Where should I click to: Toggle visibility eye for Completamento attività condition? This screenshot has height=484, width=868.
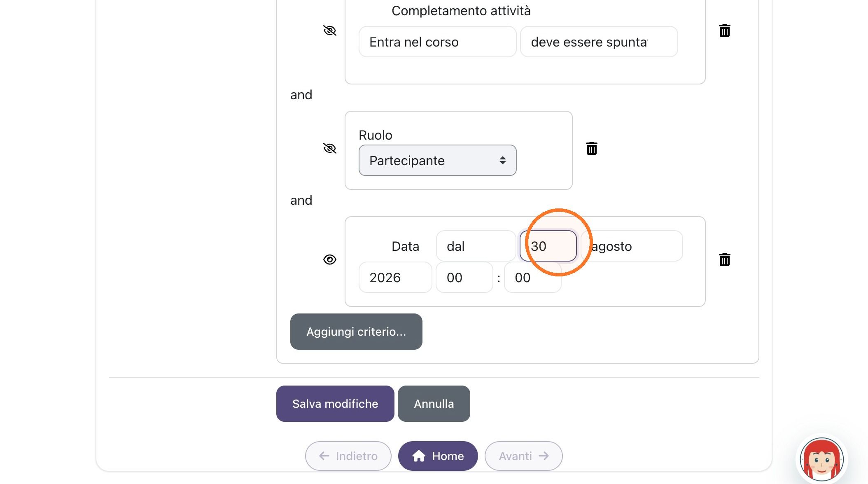329,30
